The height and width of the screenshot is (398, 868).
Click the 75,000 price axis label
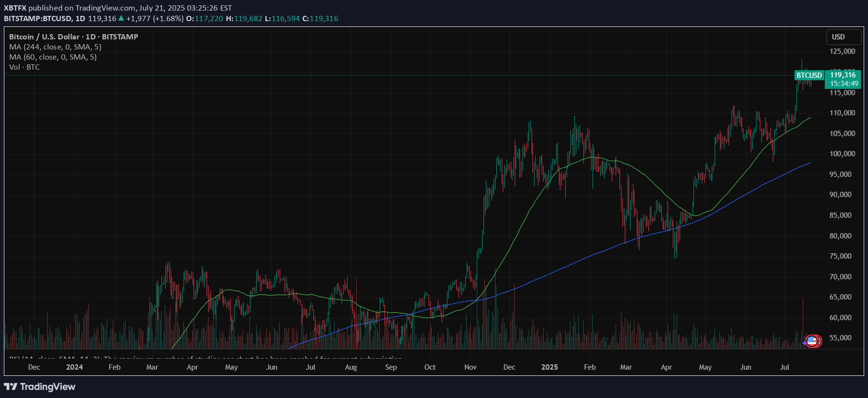pyautogui.click(x=841, y=256)
